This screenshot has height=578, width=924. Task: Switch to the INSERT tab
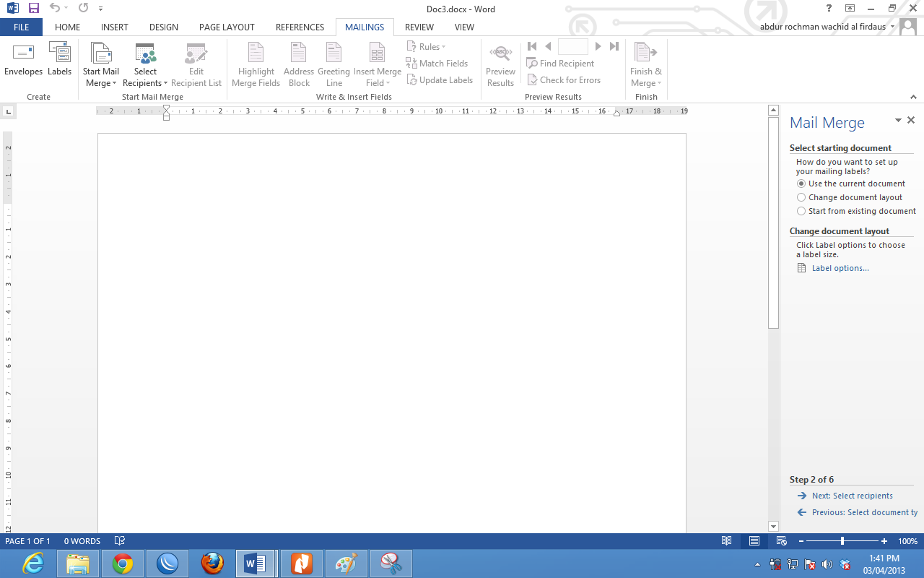coord(115,27)
